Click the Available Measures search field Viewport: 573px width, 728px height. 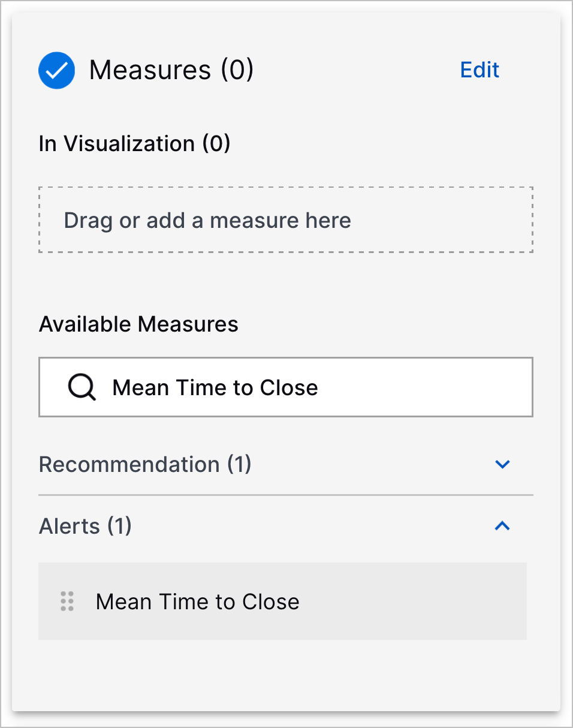pos(285,387)
